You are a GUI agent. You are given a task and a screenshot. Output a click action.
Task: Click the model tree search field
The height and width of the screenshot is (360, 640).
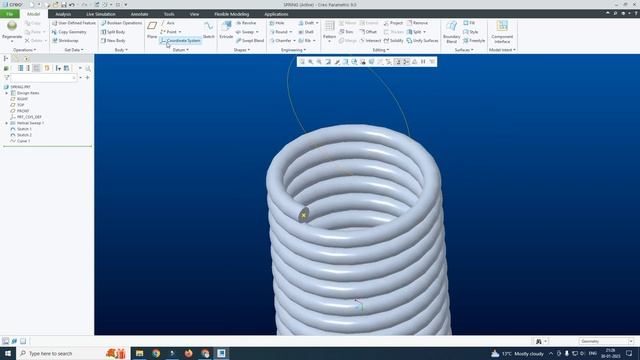pos(43,78)
